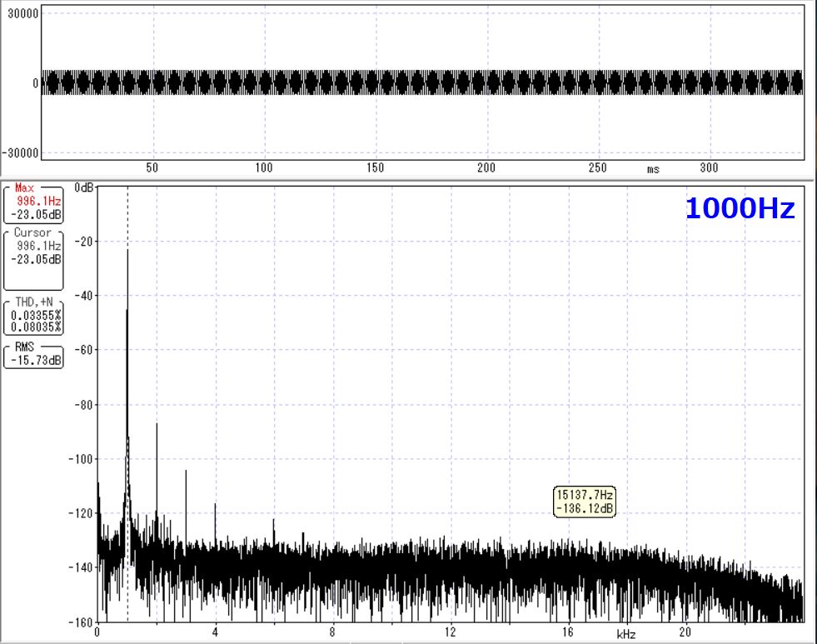Click the 15137.7Hz cursor tooltip
The height and width of the screenshot is (644, 817).
pyautogui.click(x=584, y=502)
